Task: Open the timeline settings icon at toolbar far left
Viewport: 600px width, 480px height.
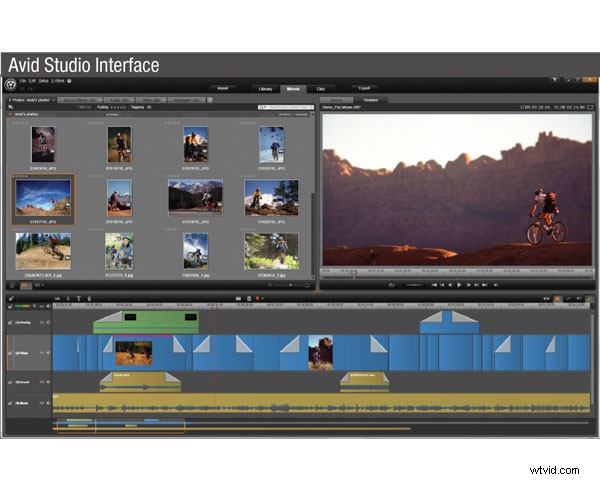Action: (x=11, y=299)
